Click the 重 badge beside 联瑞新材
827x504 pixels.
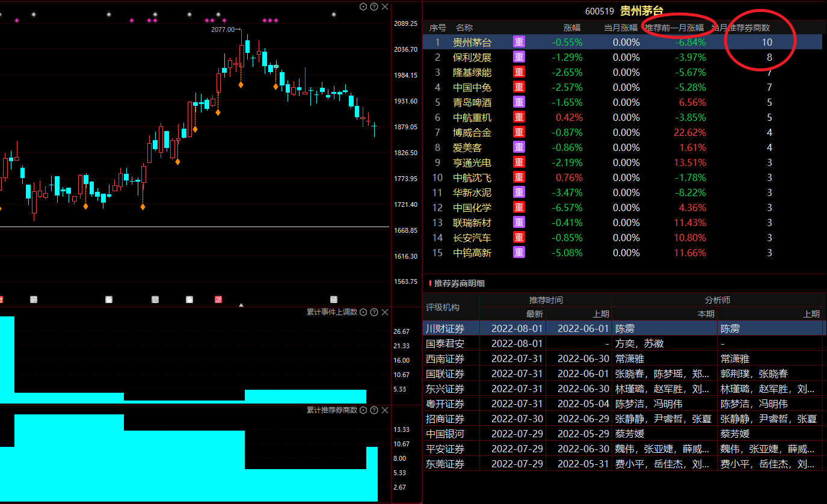point(519,223)
